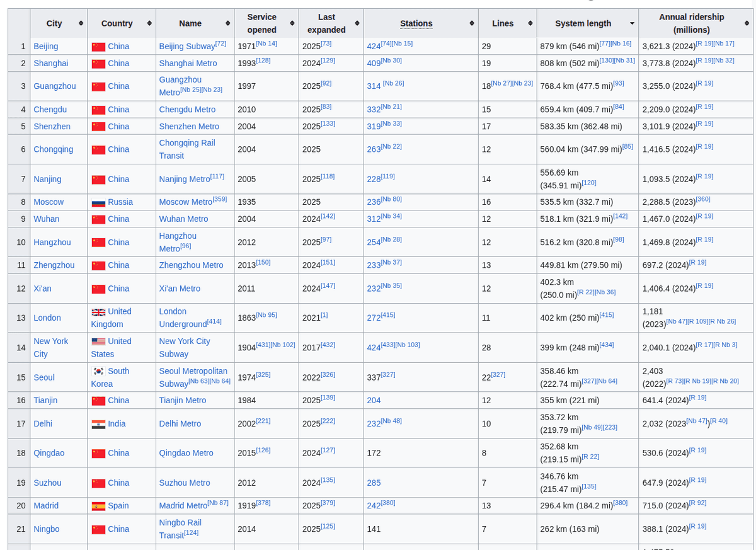Open Seoul Metropolitan Subway link
This screenshot has height=550, width=756.
193,371
